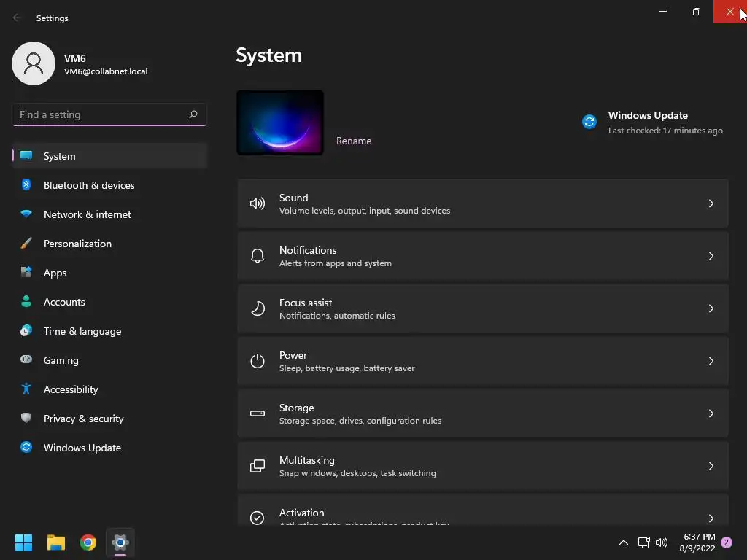Select System in the sidebar
Screen dimensions: 747x560
point(109,156)
